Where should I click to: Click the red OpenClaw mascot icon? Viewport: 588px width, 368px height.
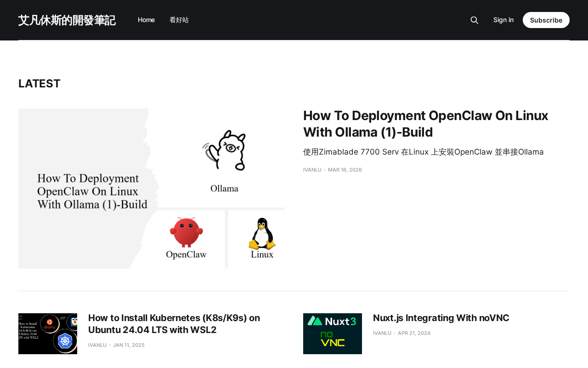pos(186,232)
